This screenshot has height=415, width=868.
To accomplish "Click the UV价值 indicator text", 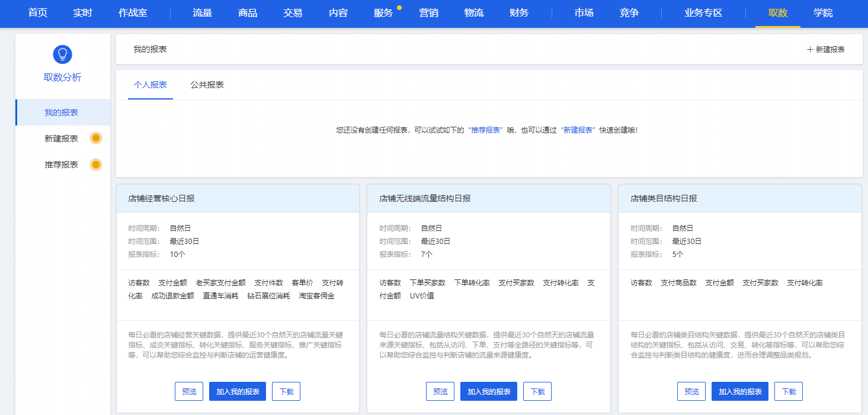I will point(422,296).
